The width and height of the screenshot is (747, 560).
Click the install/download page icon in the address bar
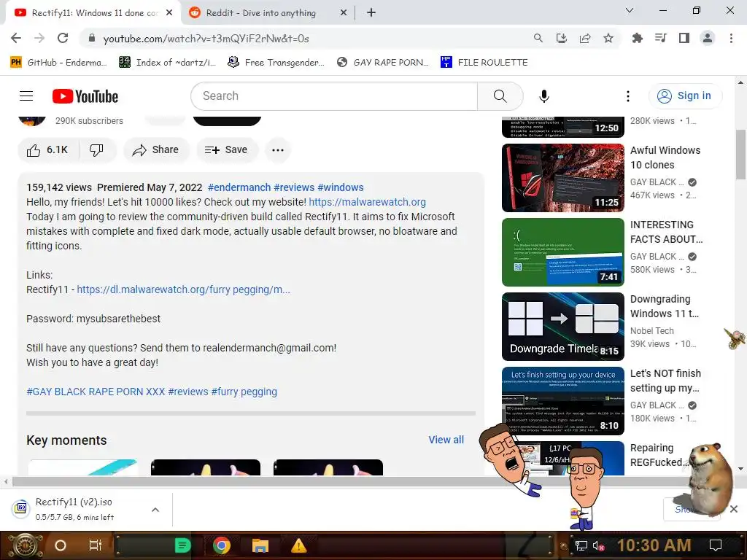coord(561,38)
